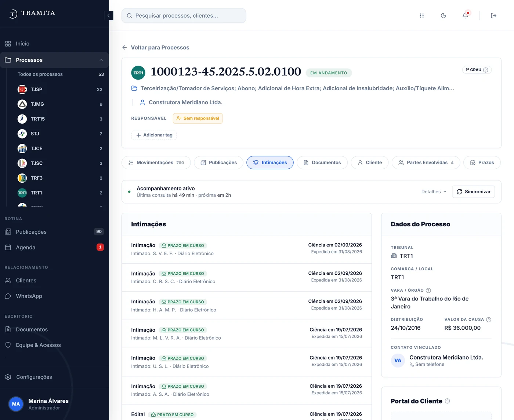Click the 1º Grau help icon
514x420 pixels.
pyautogui.click(x=485, y=70)
